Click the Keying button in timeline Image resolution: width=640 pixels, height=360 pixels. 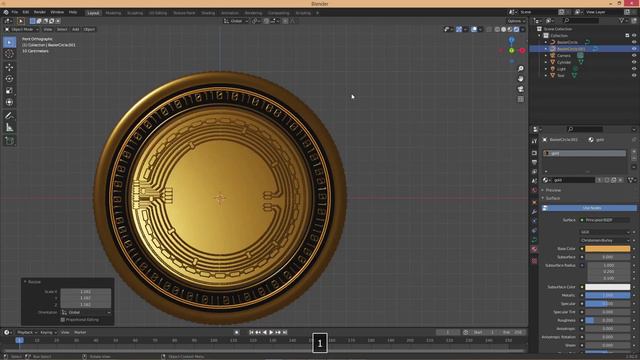[48, 332]
